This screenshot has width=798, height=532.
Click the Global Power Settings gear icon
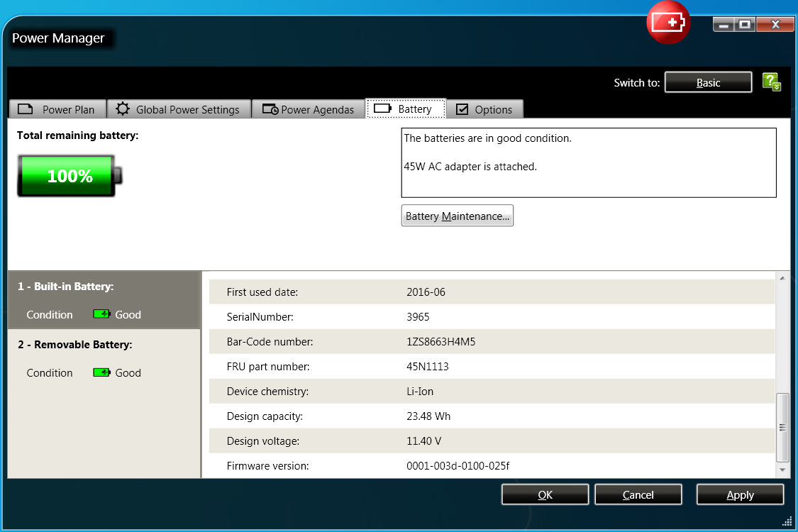tap(123, 109)
